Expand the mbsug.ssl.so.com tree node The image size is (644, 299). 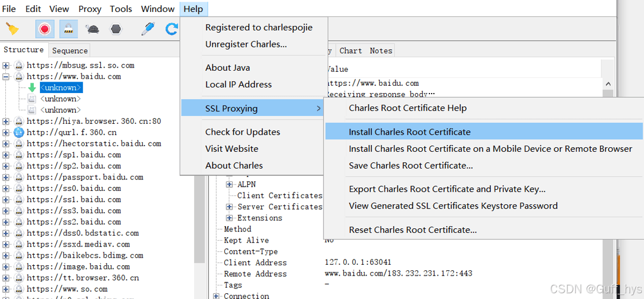click(x=6, y=66)
